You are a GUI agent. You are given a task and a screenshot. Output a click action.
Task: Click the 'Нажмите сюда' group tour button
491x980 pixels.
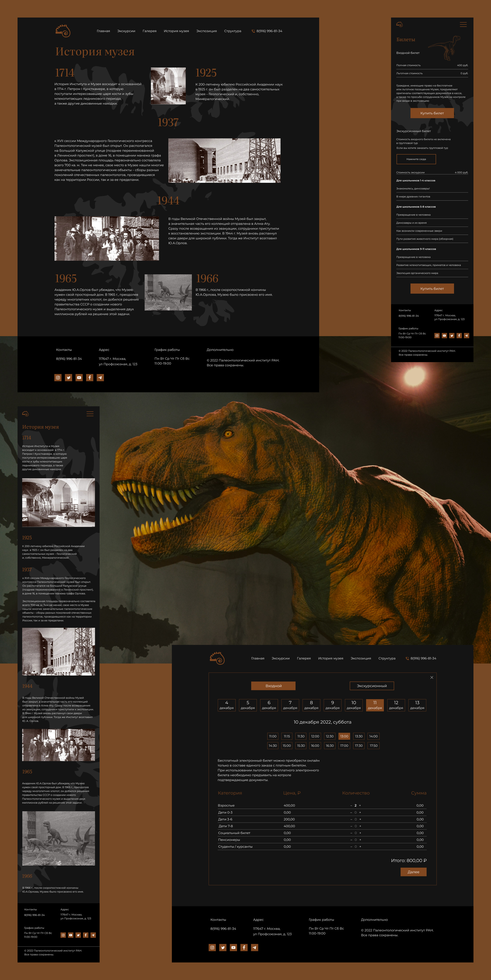(x=416, y=159)
